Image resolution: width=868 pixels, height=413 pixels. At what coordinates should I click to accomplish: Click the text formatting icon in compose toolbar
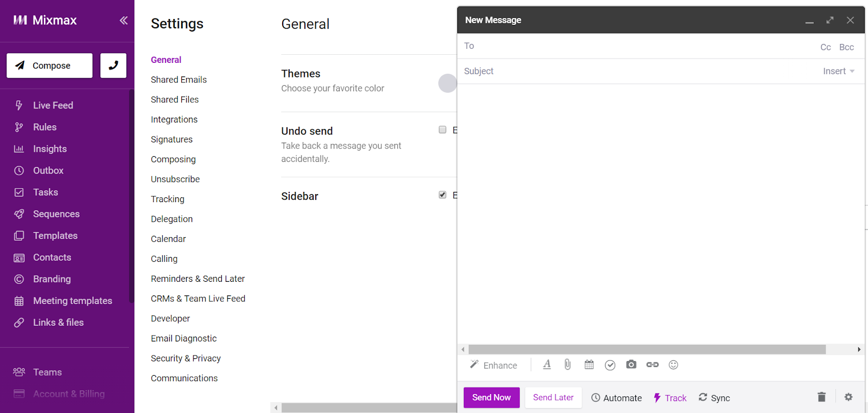click(x=547, y=365)
